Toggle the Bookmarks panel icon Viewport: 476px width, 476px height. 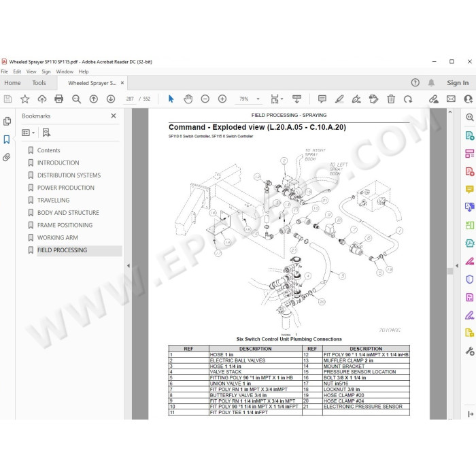7,139
